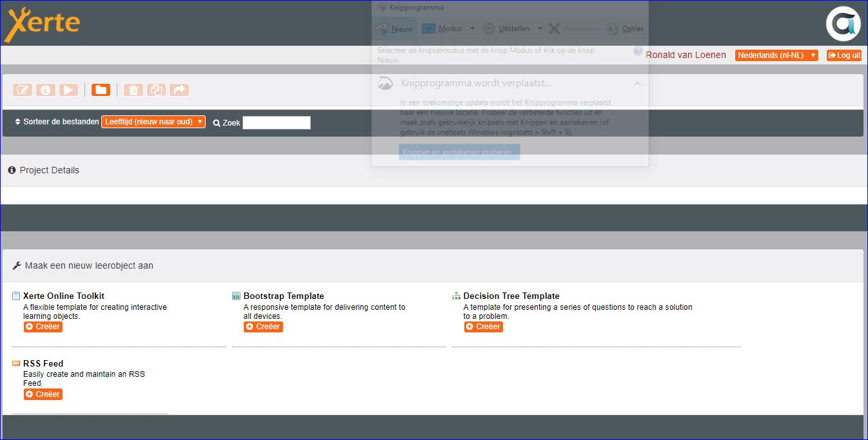Image resolution: width=868 pixels, height=440 pixels.
Task: Open Modus dropdown arrow in Knipprogramma
Action: click(472, 28)
